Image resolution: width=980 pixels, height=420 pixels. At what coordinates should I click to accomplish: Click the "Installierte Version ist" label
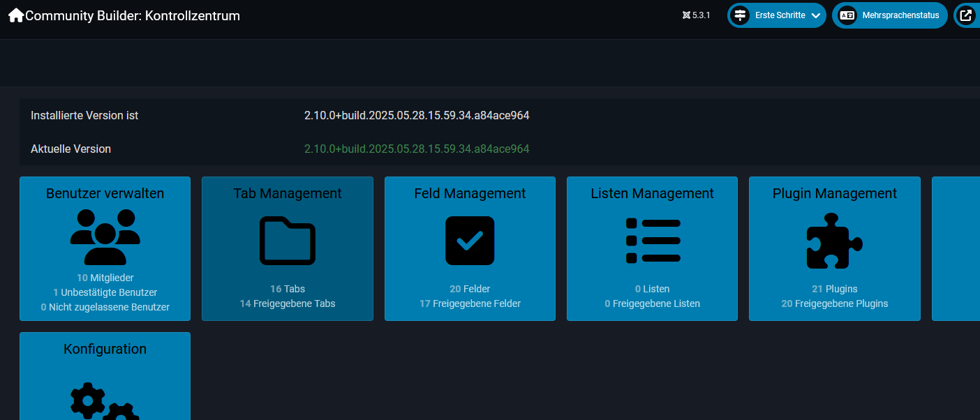84,115
